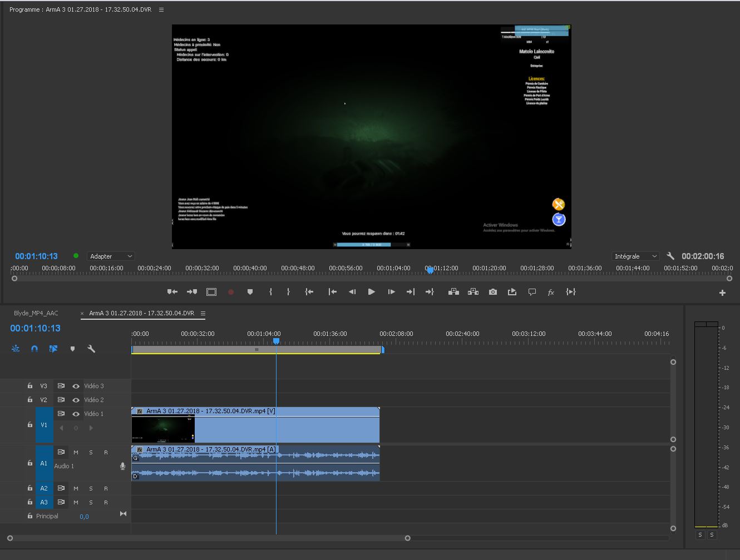Switch to the Blyde_MP4_AAC sequence tab
Viewport: 740px width, 560px height.
pos(36,313)
